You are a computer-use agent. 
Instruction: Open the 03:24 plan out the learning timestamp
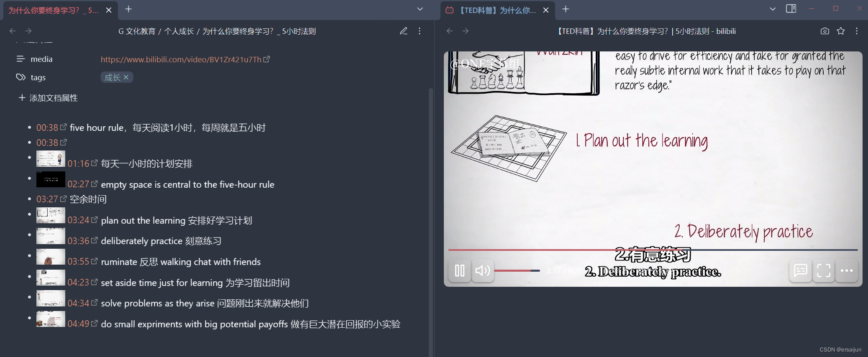(78, 220)
